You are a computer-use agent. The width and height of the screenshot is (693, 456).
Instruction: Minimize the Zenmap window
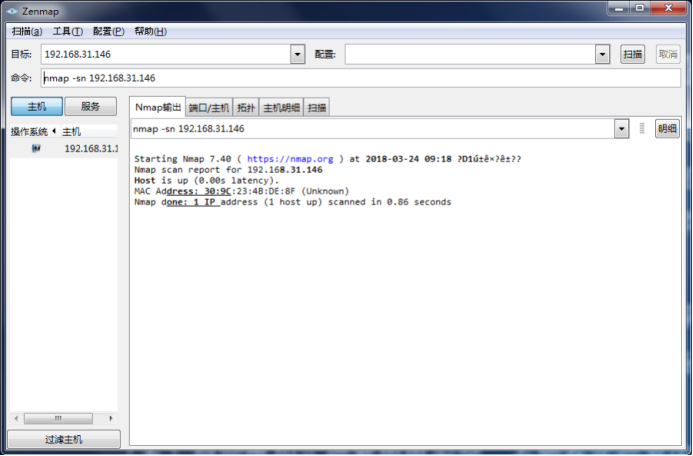click(619, 8)
